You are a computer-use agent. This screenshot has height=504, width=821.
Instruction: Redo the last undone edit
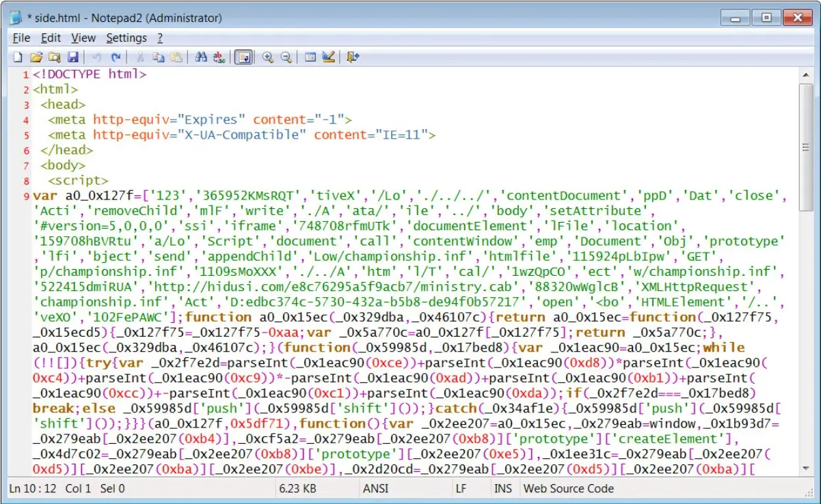coord(116,57)
